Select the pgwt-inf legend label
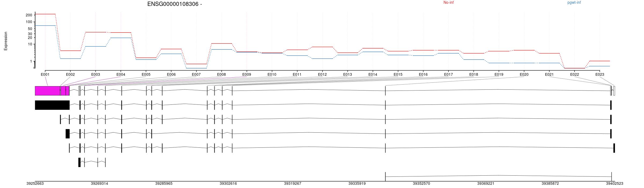 coord(574,2)
